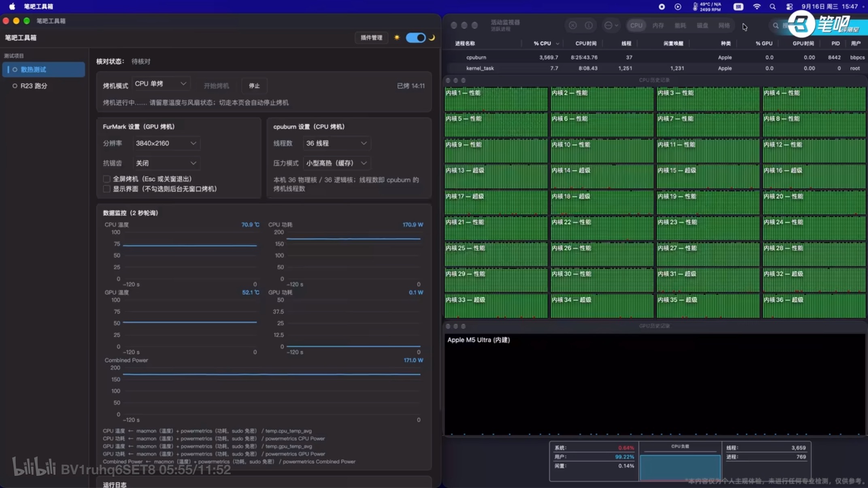This screenshot has height=488, width=868.
Task: Open the 抗锯齿 关闭 dropdown
Action: [x=166, y=163]
